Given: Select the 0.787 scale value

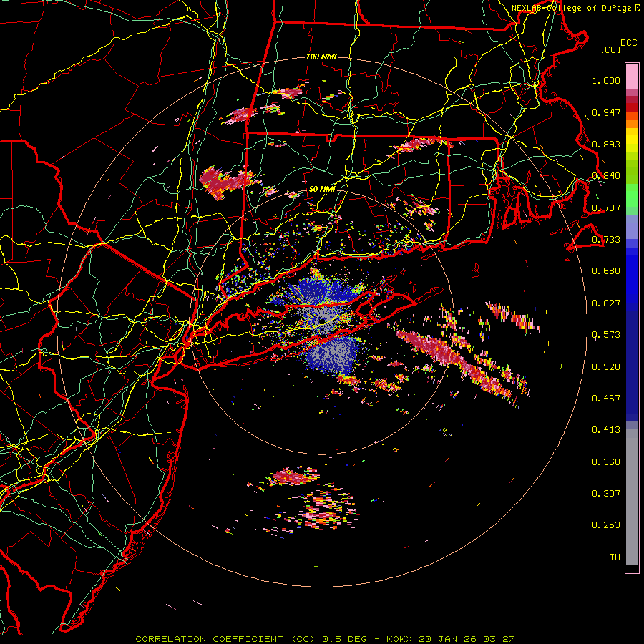Looking at the screenshot, I should [x=606, y=208].
